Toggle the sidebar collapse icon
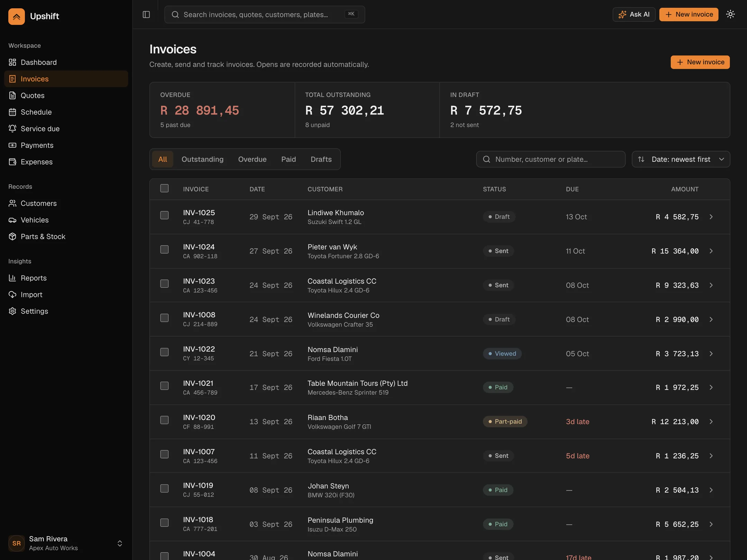Viewport: 747px width, 560px height. 146,15
